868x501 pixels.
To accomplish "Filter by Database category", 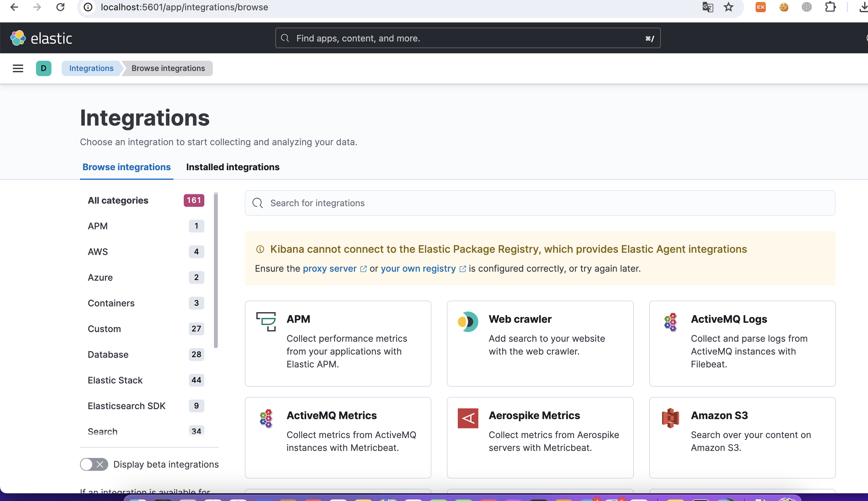I will coord(146,355).
